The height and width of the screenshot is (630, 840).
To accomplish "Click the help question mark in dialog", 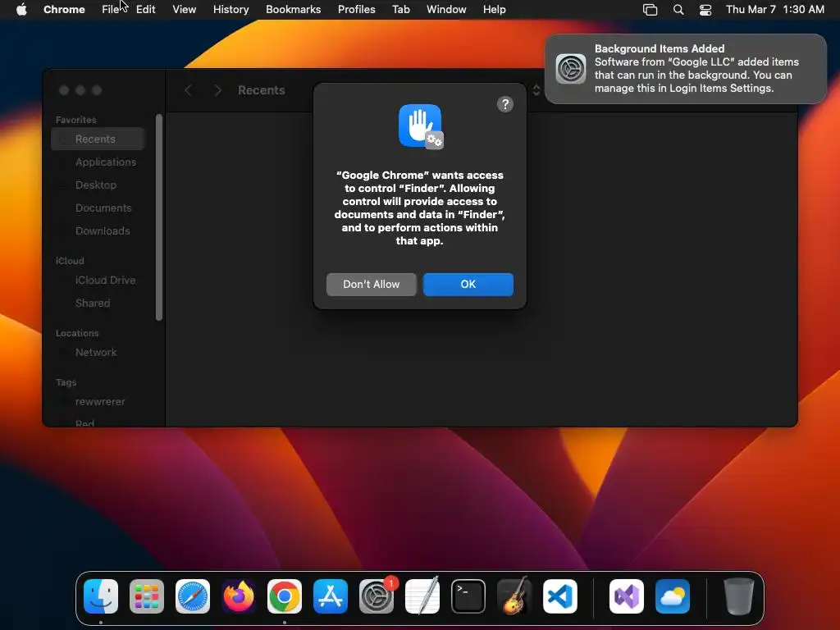I will 505,104.
